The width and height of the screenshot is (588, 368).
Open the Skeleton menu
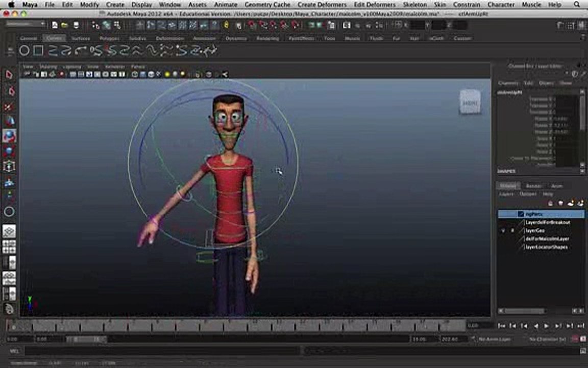(x=415, y=5)
